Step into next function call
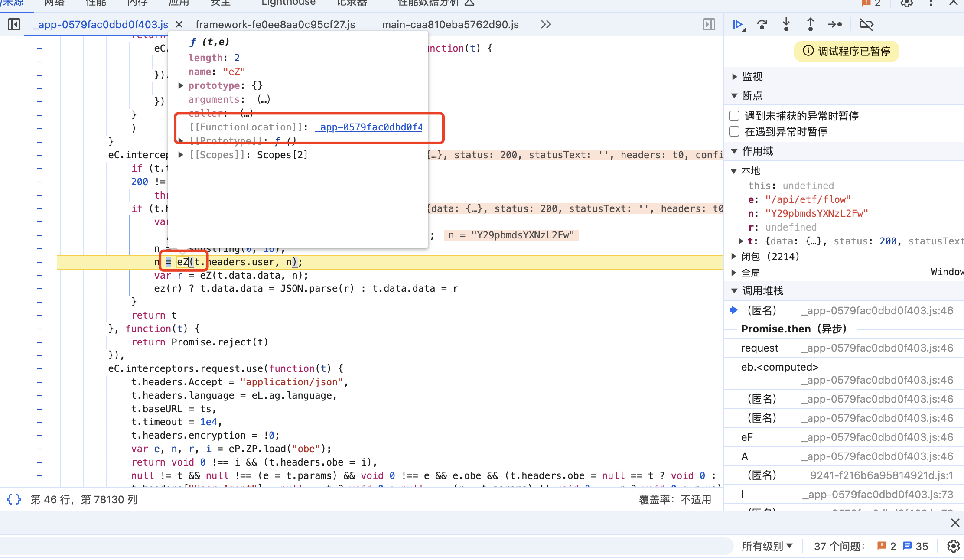This screenshot has height=560, width=964. pos(786,25)
